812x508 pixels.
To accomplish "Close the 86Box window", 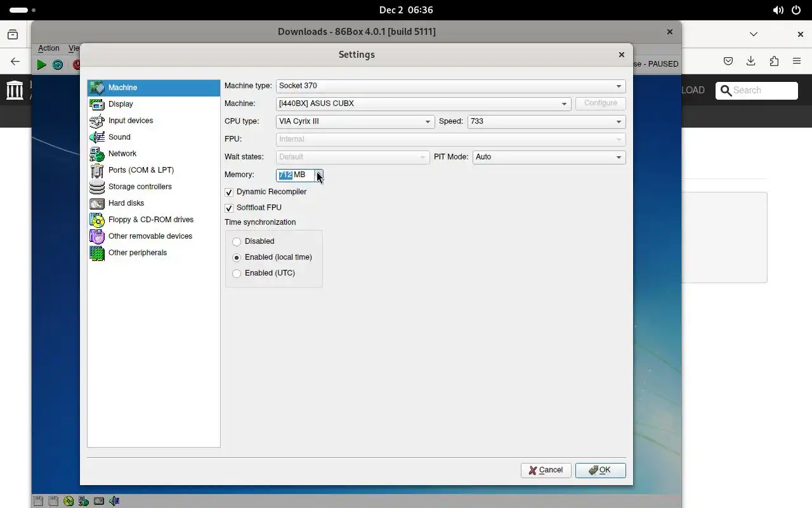I will tap(669, 32).
